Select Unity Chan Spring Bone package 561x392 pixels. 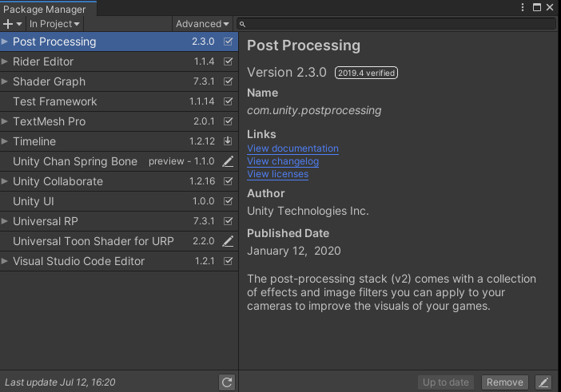(x=119, y=161)
